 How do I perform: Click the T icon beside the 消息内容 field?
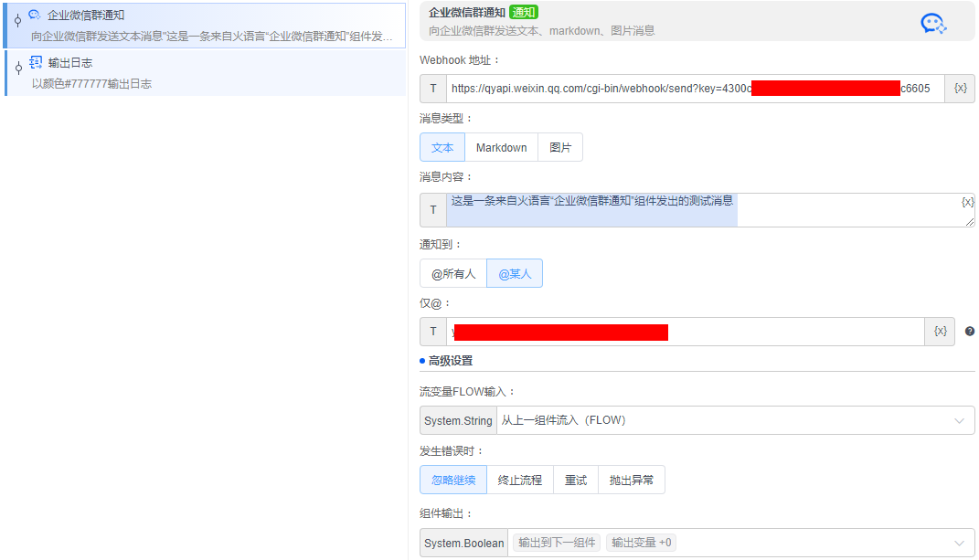pos(432,209)
